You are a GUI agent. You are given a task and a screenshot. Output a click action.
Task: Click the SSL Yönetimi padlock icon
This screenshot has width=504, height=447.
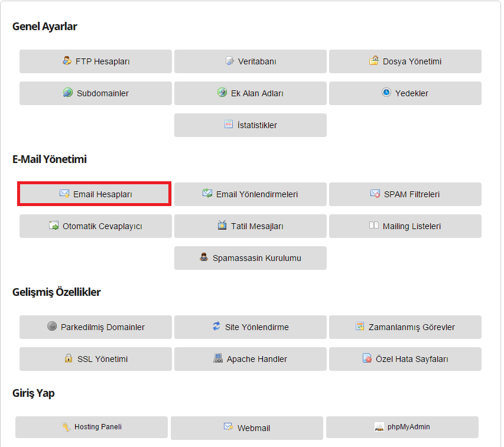pos(69,358)
